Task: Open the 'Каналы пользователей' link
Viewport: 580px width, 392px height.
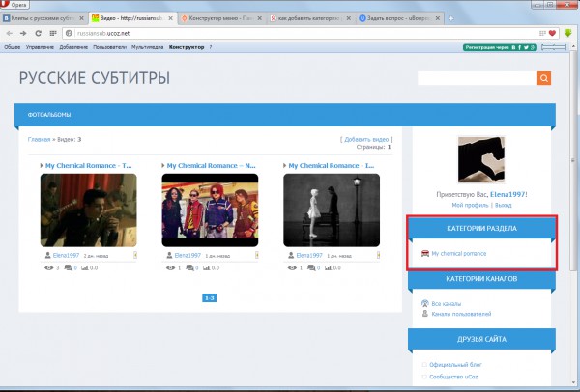Action: (x=462, y=314)
